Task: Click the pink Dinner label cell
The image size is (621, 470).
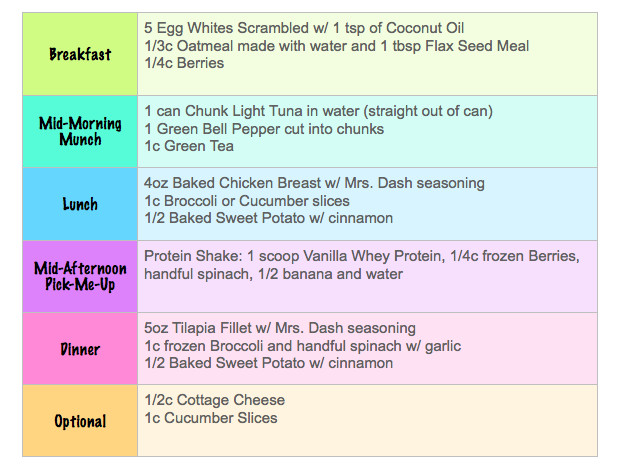Action: 80,349
